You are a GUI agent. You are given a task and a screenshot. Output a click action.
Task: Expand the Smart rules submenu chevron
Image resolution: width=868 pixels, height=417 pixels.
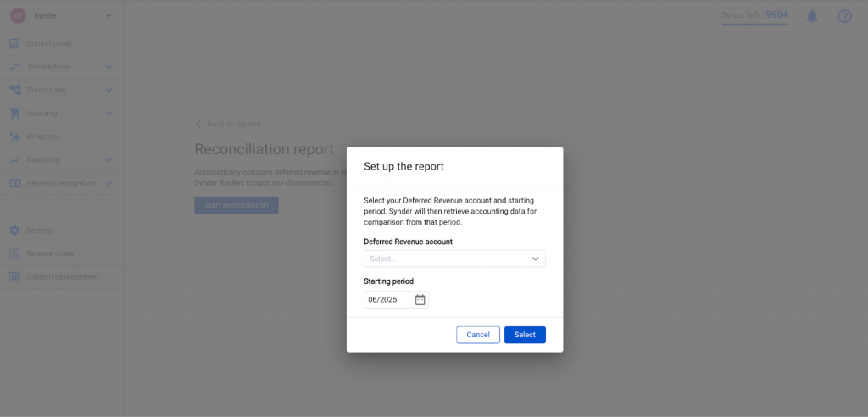[108, 90]
